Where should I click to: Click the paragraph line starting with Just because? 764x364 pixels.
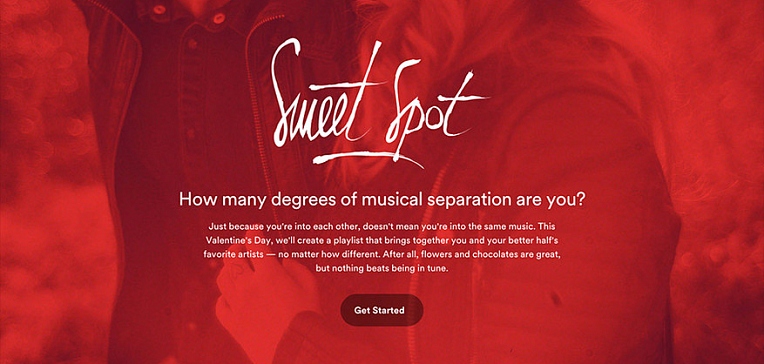(382, 227)
